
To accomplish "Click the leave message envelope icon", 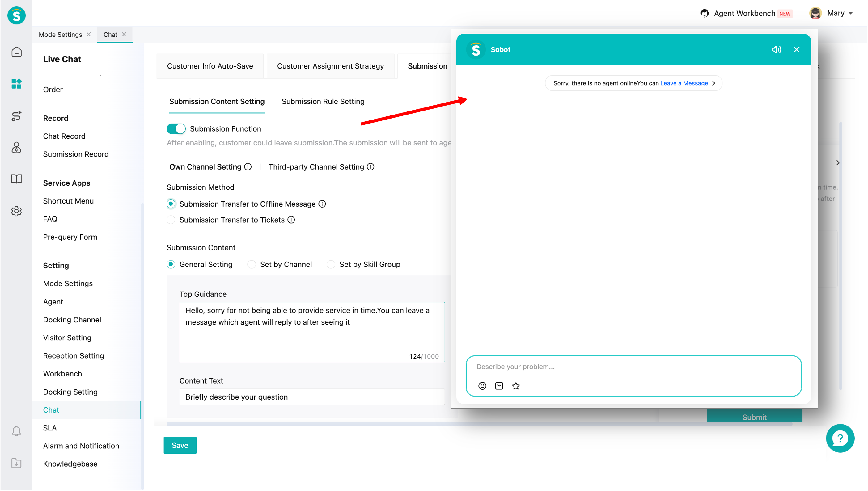I will coord(499,386).
